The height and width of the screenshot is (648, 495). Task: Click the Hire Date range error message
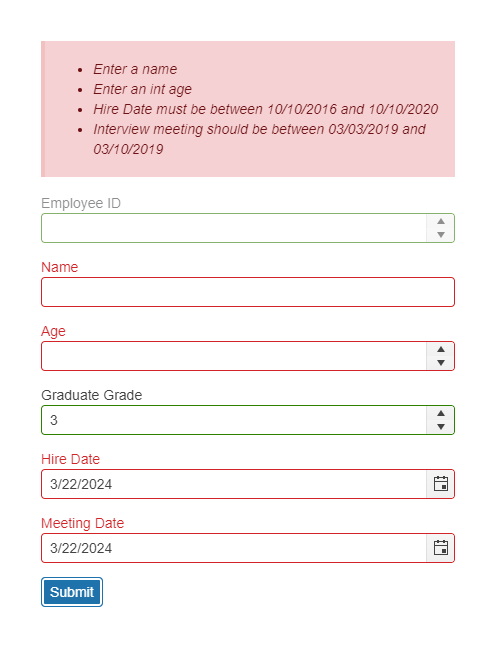click(x=266, y=109)
